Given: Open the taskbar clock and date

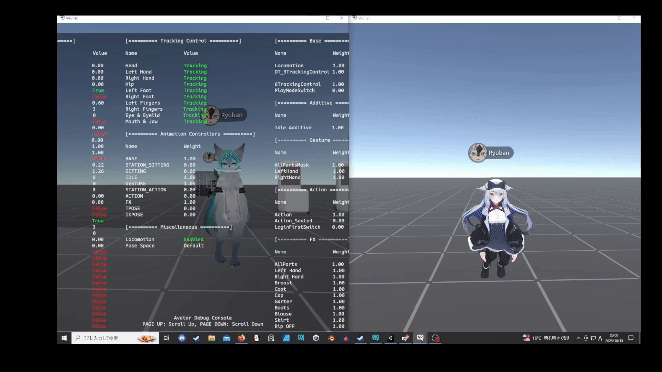Looking at the screenshot, I should (x=614, y=338).
